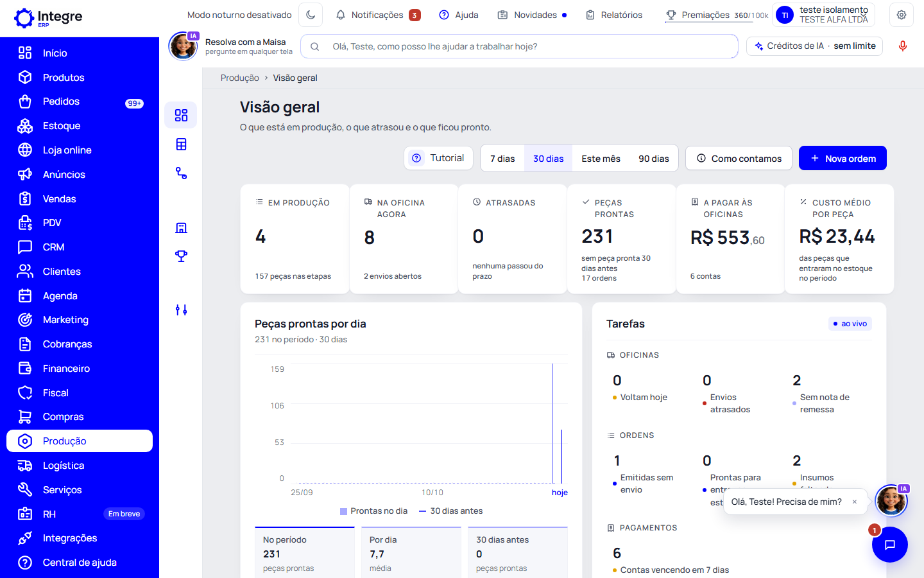Click the Créditos de IA button
924x578 pixels.
click(x=815, y=46)
